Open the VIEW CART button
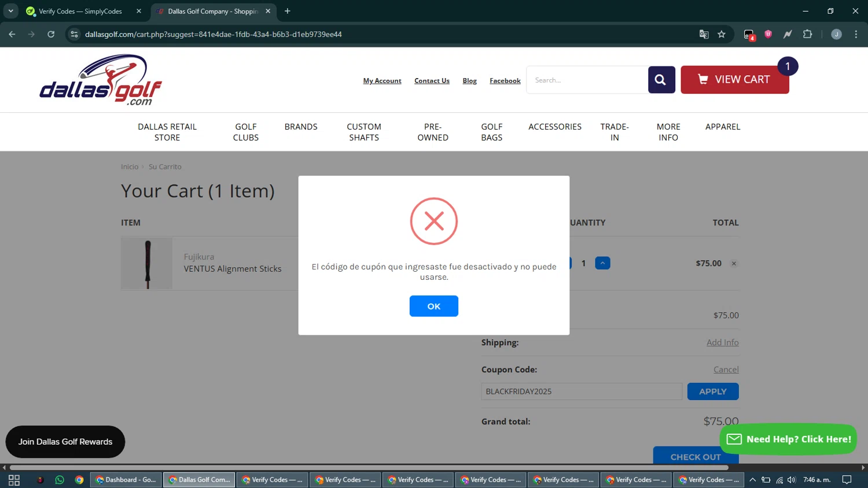Screen dimensions: 868x488 pos(735,80)
